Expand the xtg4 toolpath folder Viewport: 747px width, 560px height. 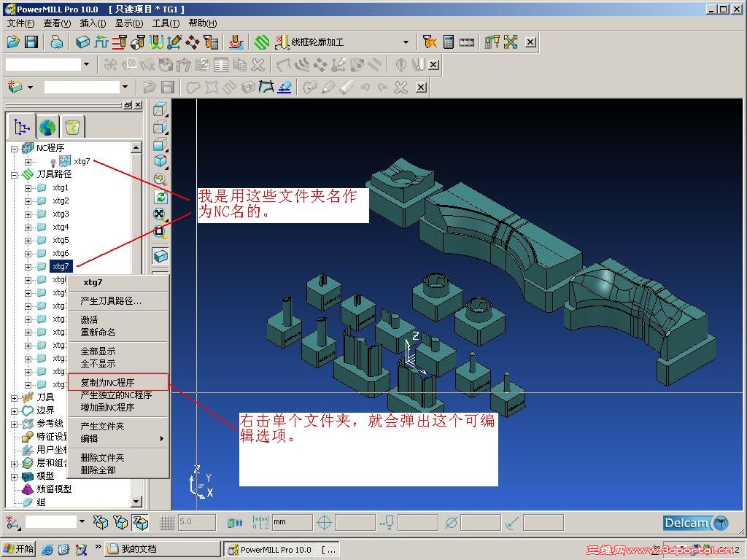point(28,227)
